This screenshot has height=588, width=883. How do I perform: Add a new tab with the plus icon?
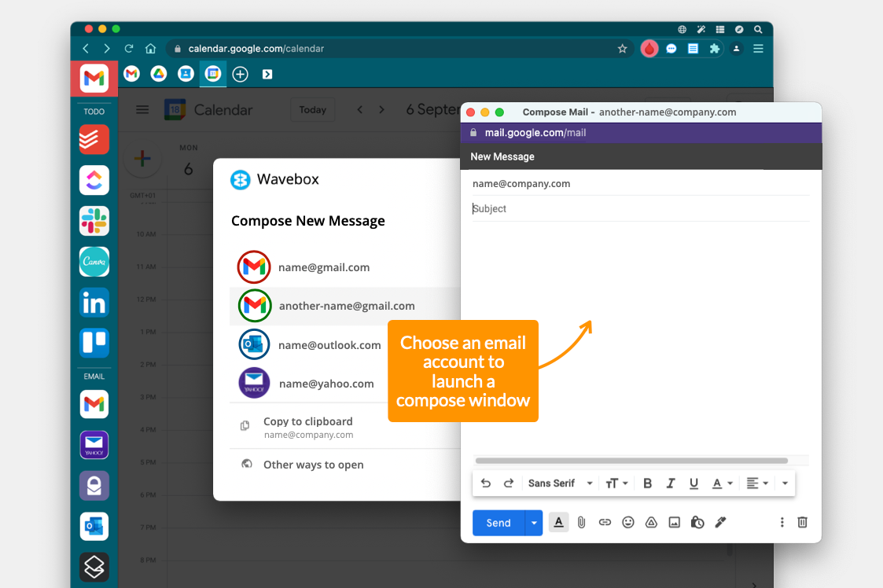click(x=241, y=75)
